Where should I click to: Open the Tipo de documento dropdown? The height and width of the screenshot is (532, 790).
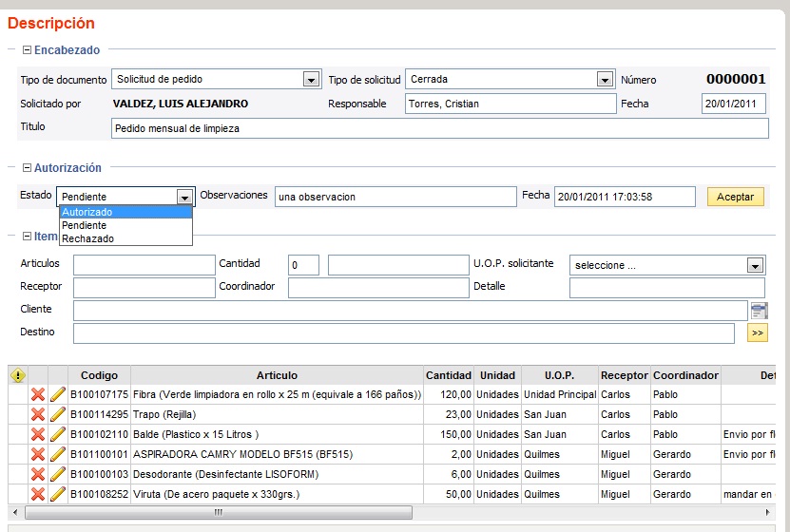(311, 80)
